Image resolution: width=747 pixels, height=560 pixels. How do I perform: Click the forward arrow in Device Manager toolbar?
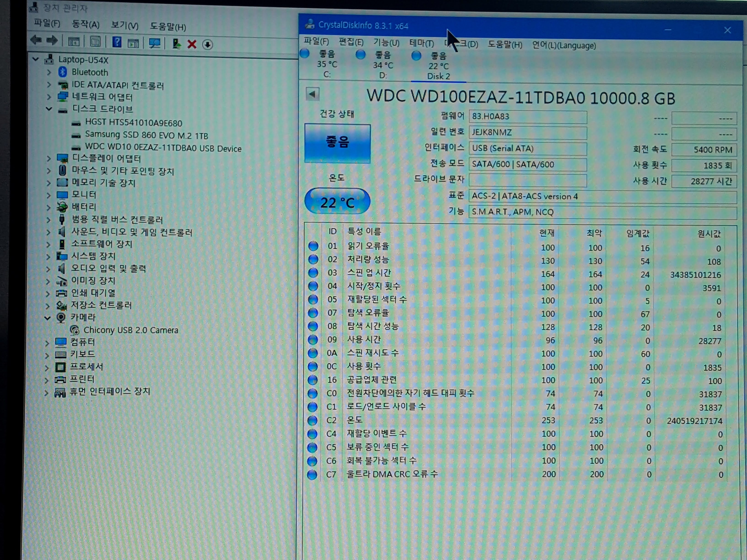tap(52, 40)
